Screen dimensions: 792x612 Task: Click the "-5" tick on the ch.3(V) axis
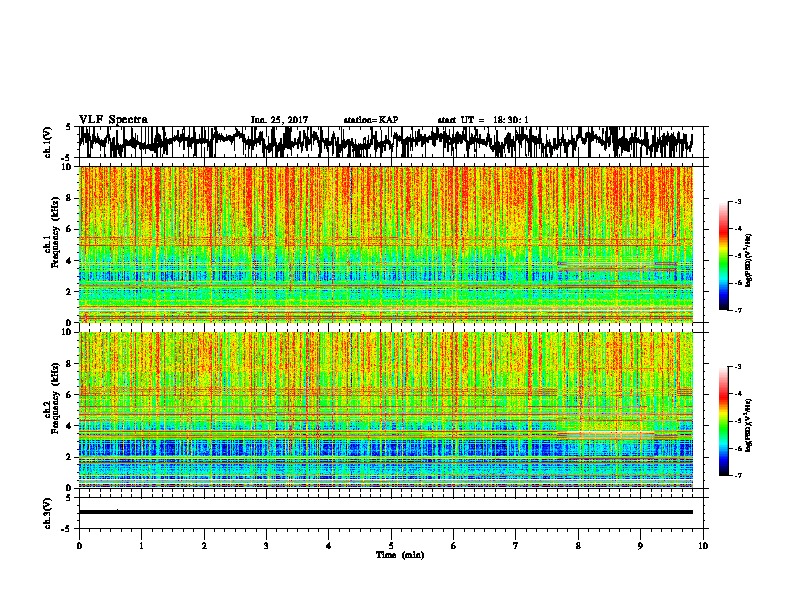coord(67,529)
